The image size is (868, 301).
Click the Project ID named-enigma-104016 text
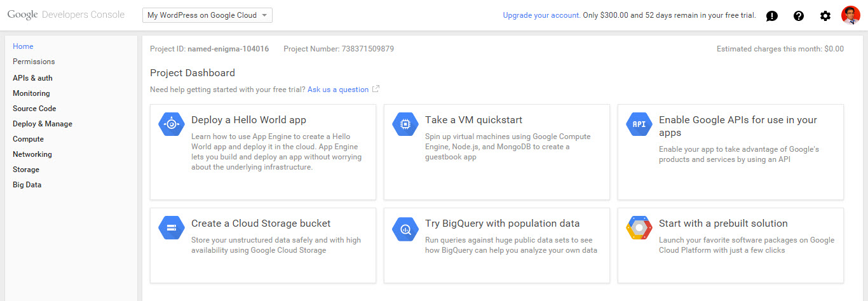coord(209,49)
